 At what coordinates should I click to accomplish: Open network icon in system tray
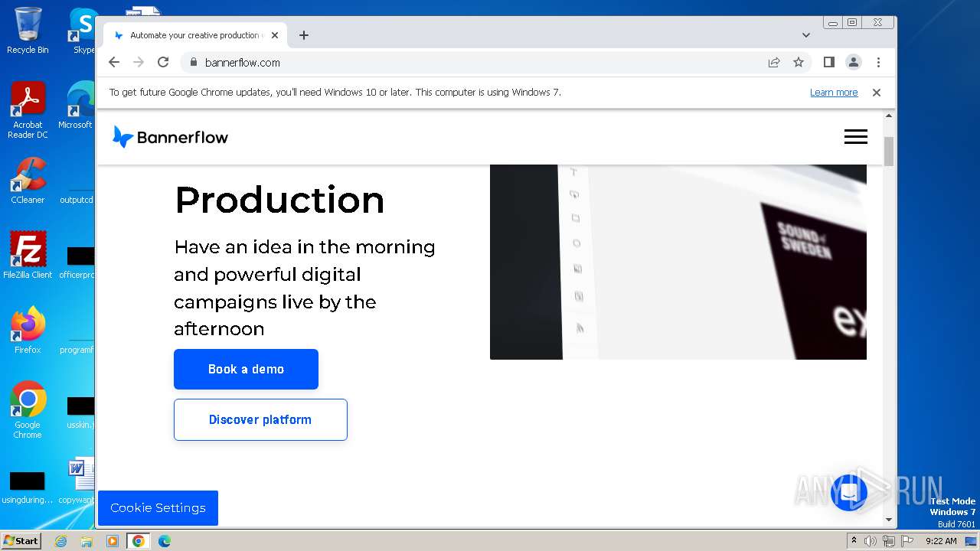pyautogui.click(x=888, y=541)
